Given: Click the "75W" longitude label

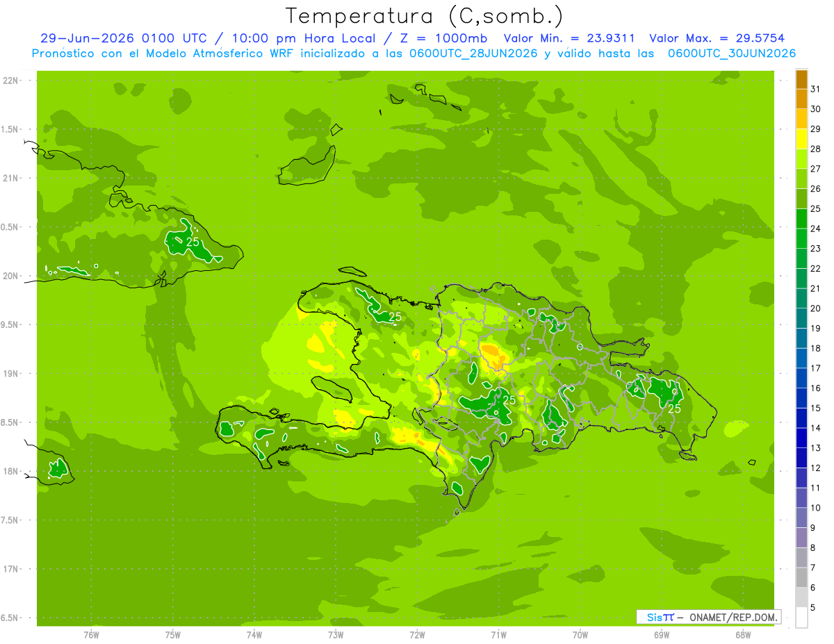Looking at the screenshot, I should pyautogui.click(x=173, y=634).
